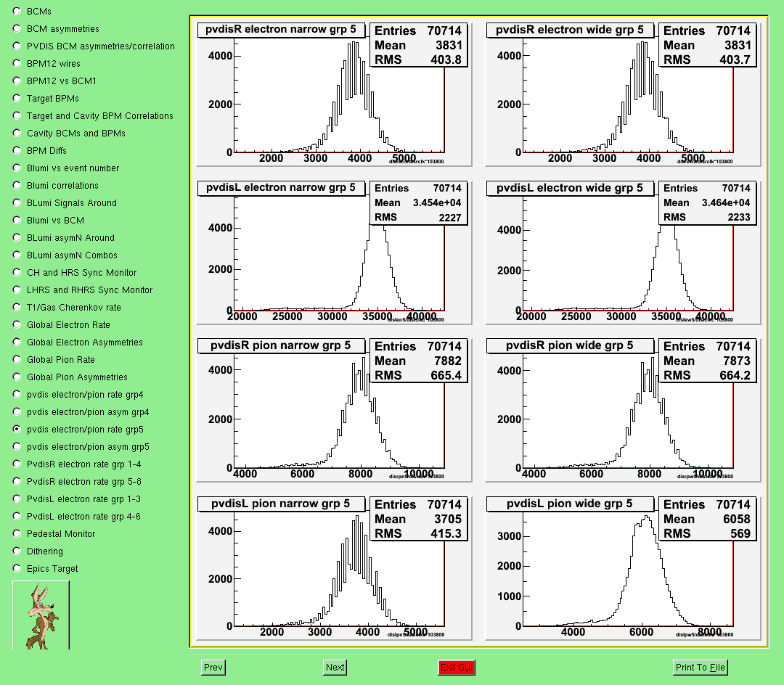The image size is (784, 685).
Task: Select Global Electron Rate
Action: pos(17,325)
